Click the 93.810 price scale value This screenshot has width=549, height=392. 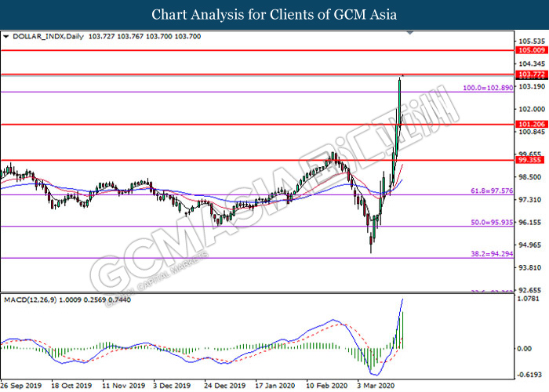point(529,268)
